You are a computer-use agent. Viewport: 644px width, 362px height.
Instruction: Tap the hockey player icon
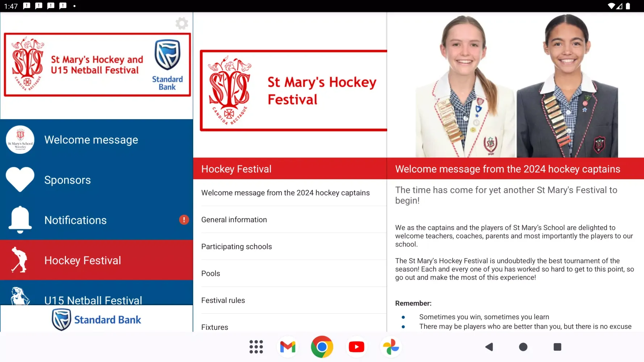[x=20, y=260]
